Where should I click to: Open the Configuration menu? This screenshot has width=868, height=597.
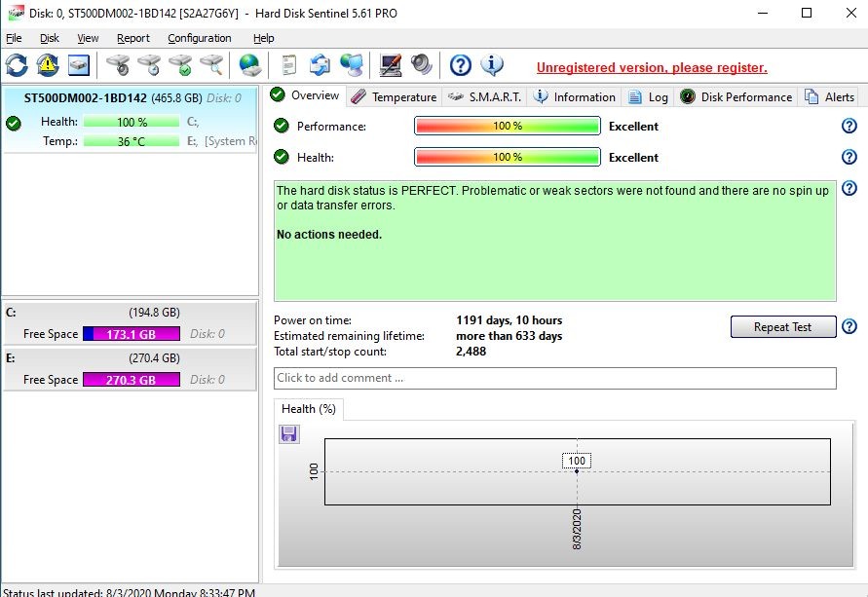pos(199,38)
